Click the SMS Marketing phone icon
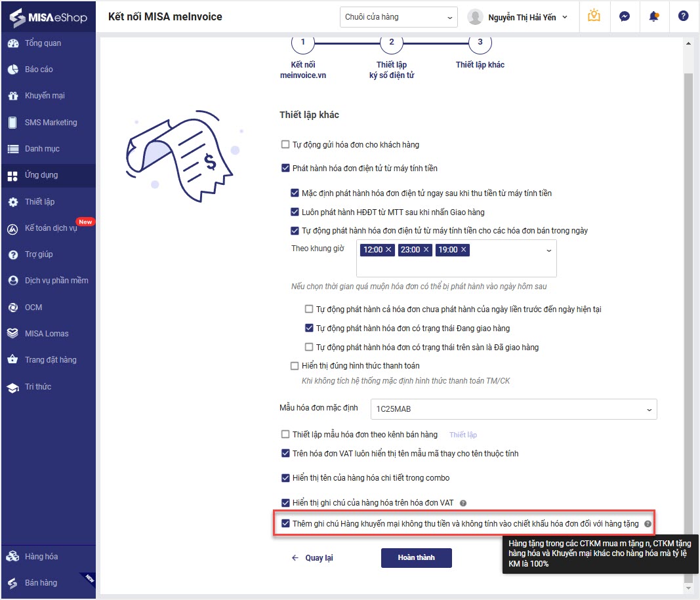700x600 pixels. [x=13, y=122]
